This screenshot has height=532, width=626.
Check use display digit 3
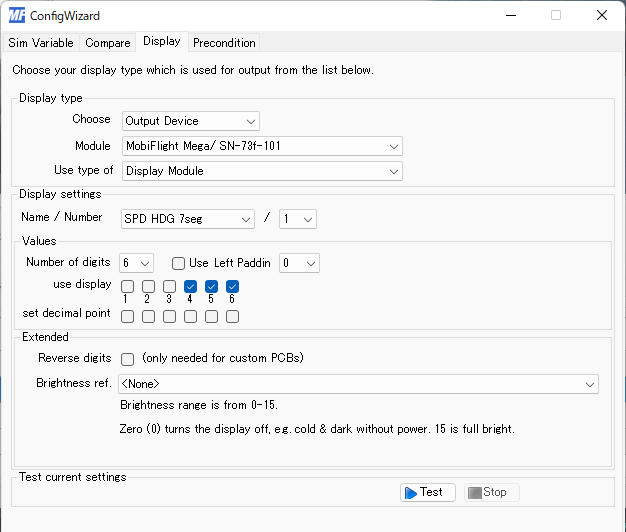(169, 287)
